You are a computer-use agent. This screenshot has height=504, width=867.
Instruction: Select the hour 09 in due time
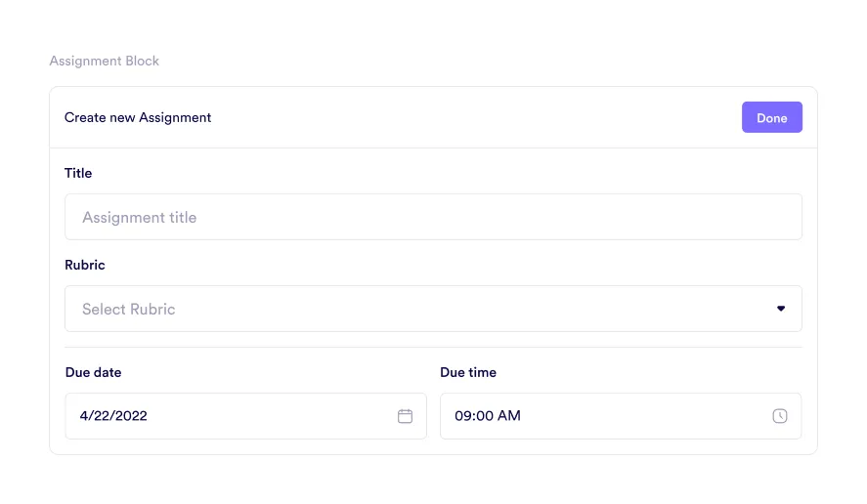click(x=463, y=416)
